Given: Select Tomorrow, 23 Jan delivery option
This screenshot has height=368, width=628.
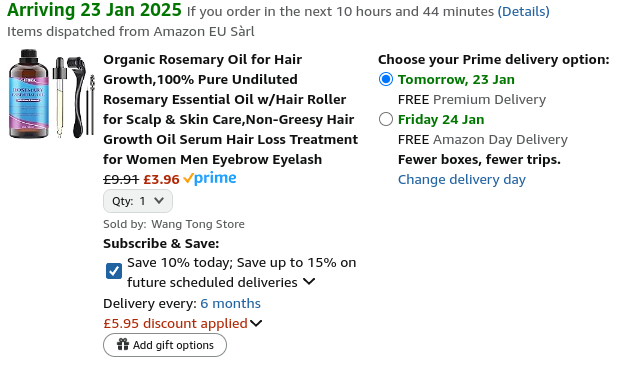Looking at the screenshot, I should pos(386,79).
